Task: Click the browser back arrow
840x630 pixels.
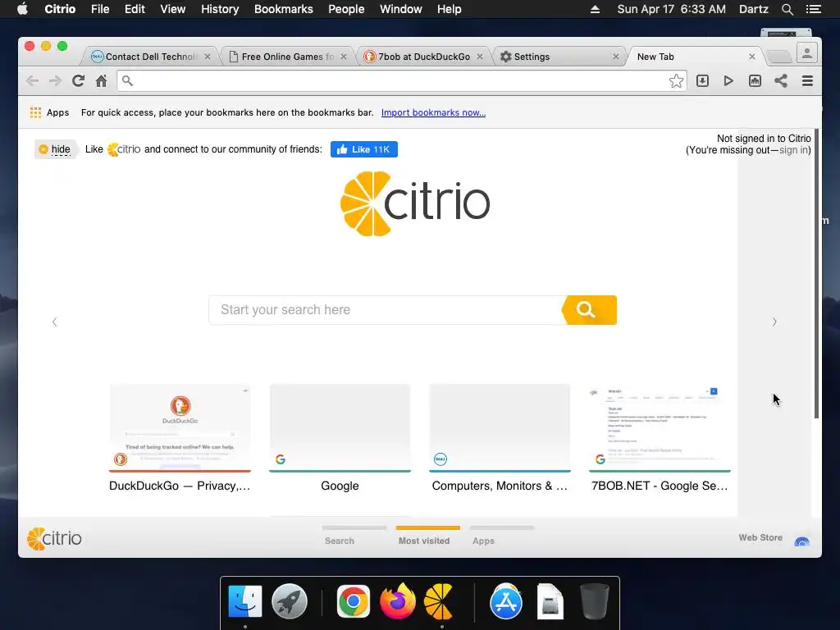Action: click(x=32, y=81)
